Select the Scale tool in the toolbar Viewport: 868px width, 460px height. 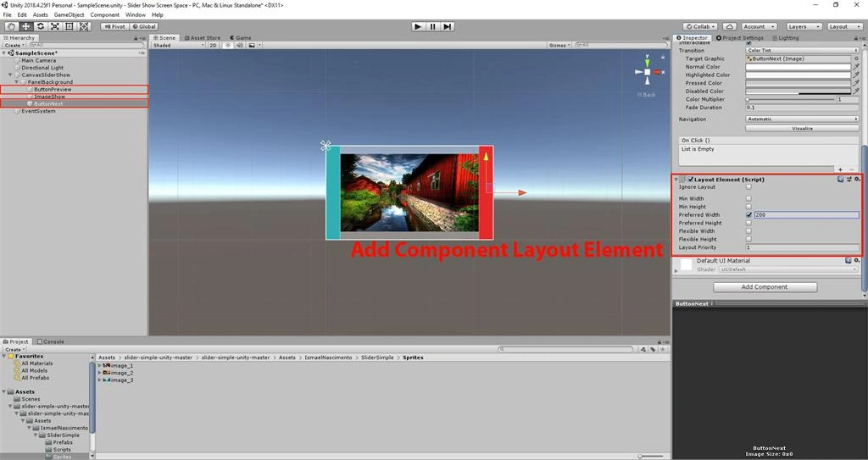click(55, 26)
